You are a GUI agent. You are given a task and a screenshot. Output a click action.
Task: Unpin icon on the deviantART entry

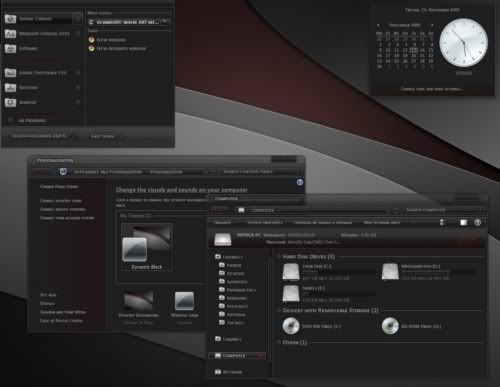(x=165, y=22)
